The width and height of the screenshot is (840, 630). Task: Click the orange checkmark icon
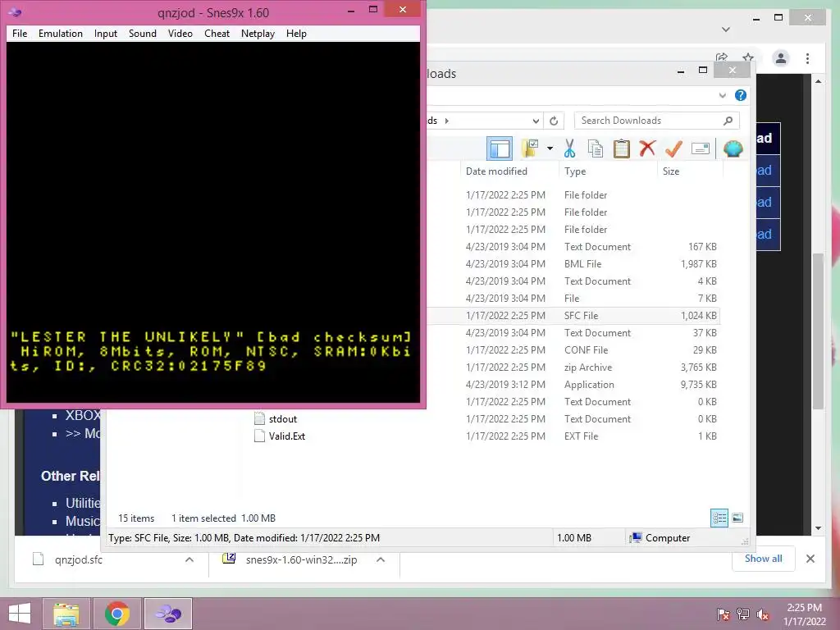coord(673,148)
